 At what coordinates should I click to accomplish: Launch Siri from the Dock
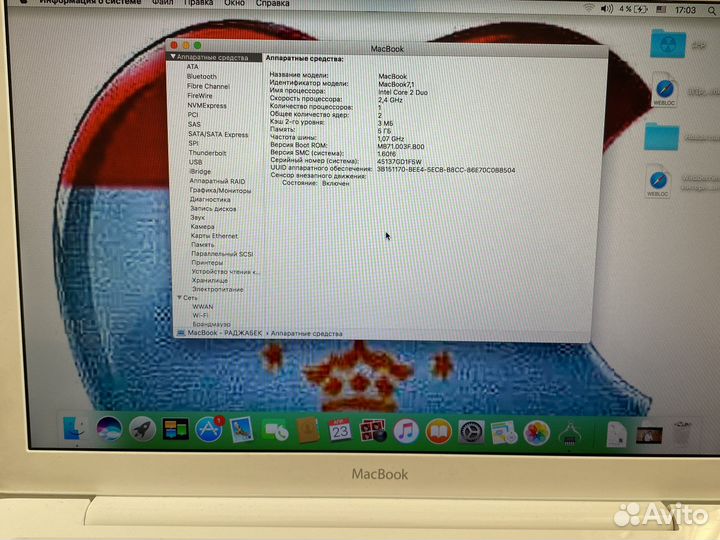(x=109, y=429)
